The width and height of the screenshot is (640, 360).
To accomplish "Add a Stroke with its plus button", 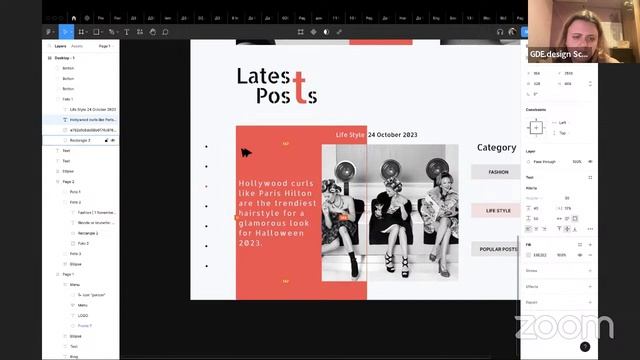I will point(590,271).
